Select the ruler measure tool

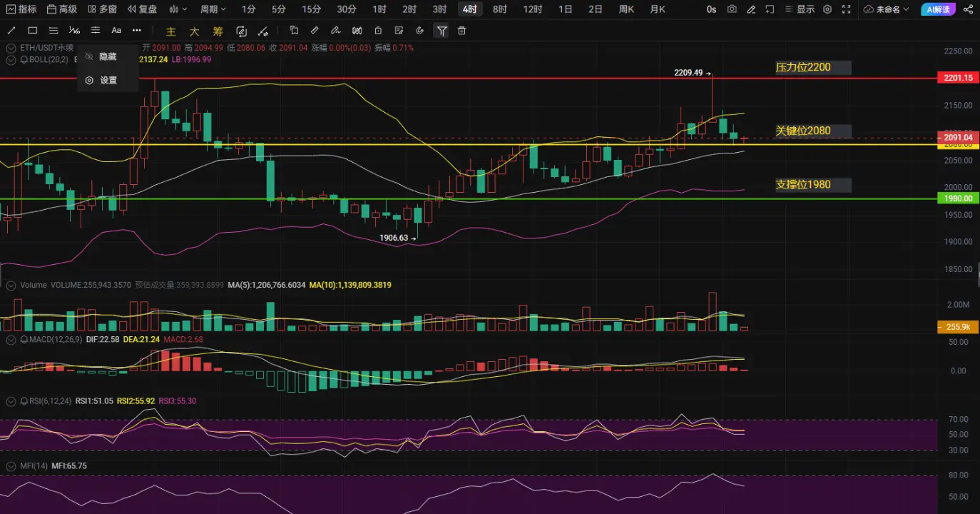[315, 31]
